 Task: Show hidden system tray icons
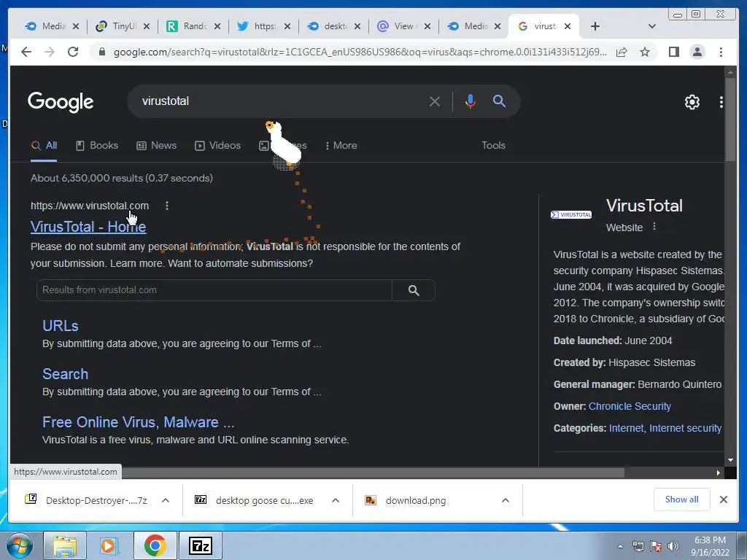[x=620, y=546]
